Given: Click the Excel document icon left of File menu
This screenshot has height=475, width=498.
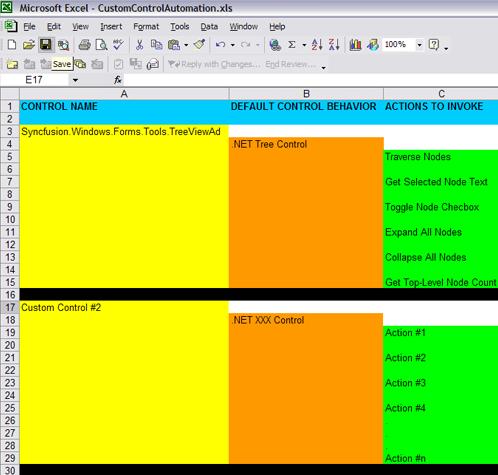Looking at the screenshot, I should tap(11, 26).
